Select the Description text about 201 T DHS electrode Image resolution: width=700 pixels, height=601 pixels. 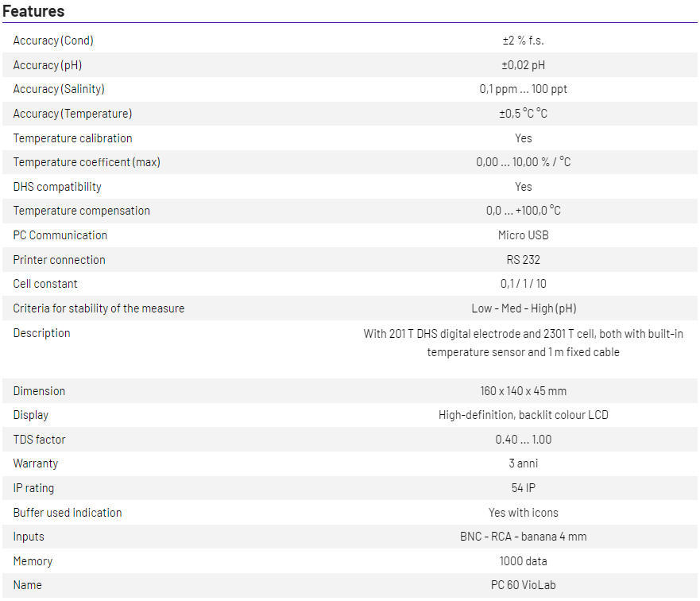tap(523, 343)
